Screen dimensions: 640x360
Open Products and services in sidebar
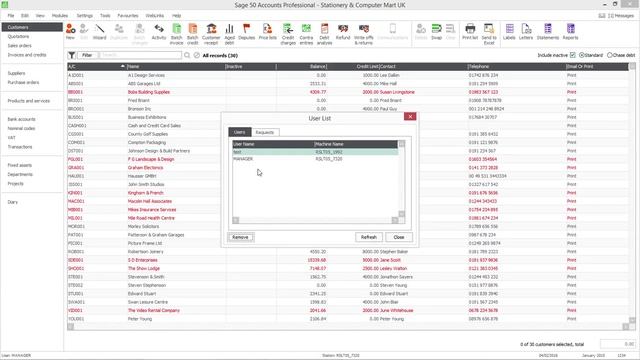[29, 101]
